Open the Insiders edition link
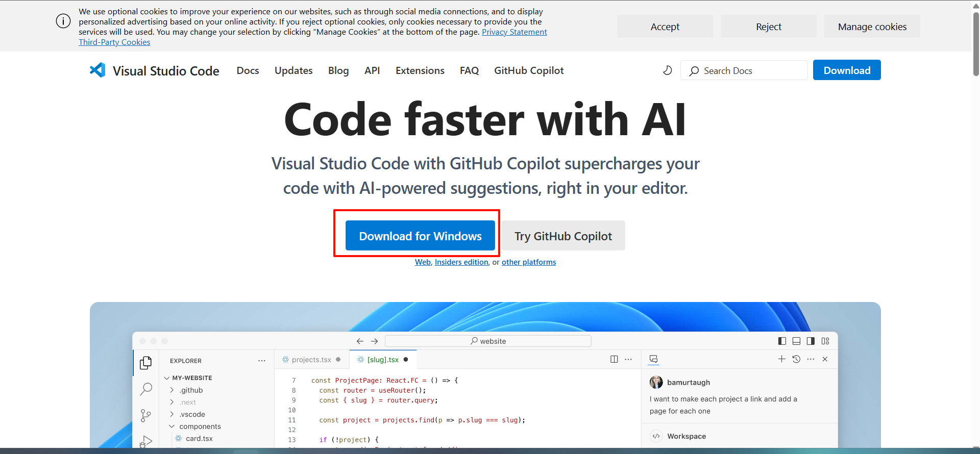980x454 pixels. (461, 262)
